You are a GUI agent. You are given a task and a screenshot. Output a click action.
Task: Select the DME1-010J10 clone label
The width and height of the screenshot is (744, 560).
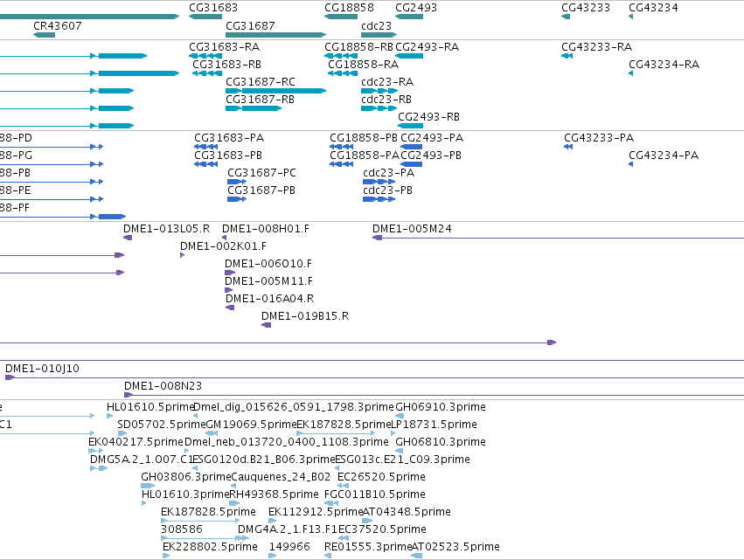(x=42, y=369)
